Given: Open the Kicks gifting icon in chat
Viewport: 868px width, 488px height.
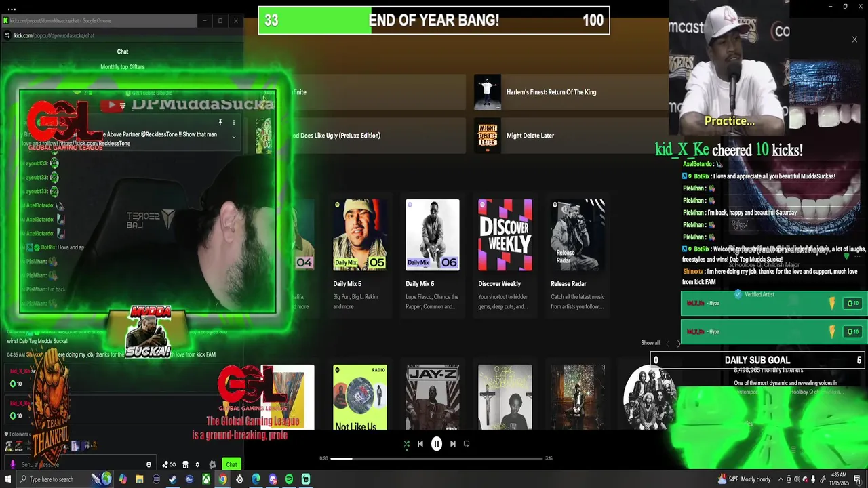Looking at the screenshot, I should [169, 464].
